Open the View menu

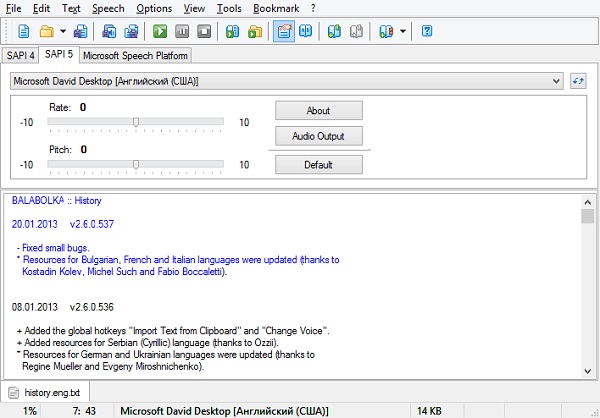194,8
